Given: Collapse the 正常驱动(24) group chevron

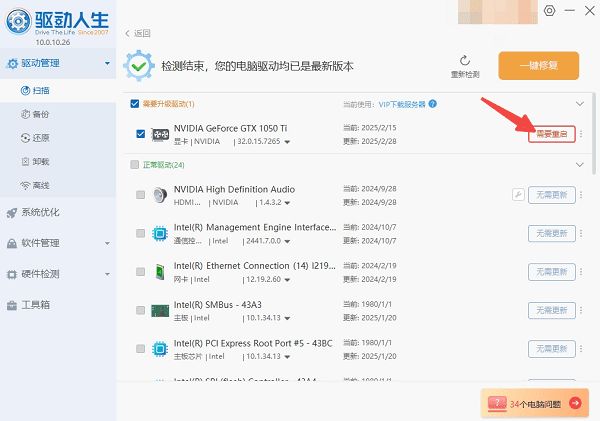Looking at the screenshot, I should tap(580, 165).
